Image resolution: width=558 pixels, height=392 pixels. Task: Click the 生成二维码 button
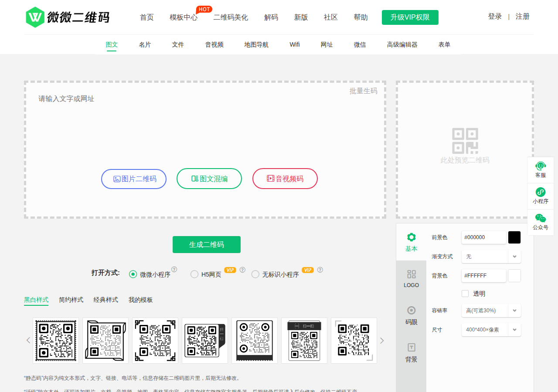[207, 244]
